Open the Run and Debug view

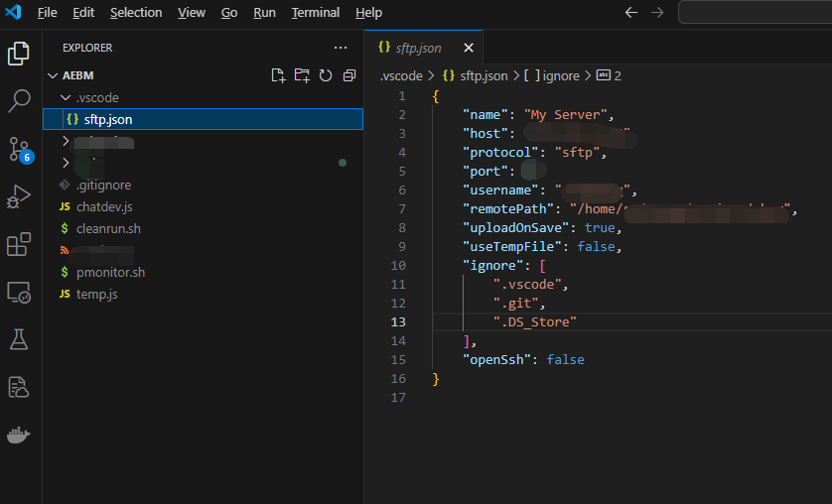coord(20,196)
